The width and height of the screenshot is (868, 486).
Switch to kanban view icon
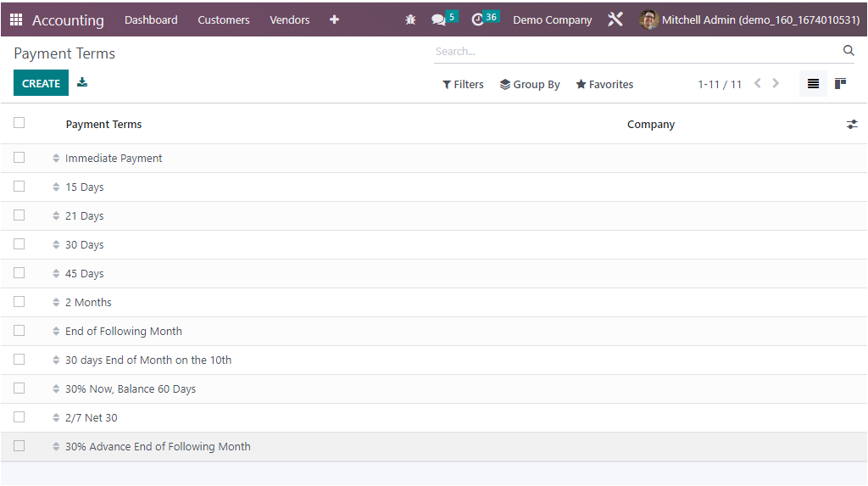point(840,84)
